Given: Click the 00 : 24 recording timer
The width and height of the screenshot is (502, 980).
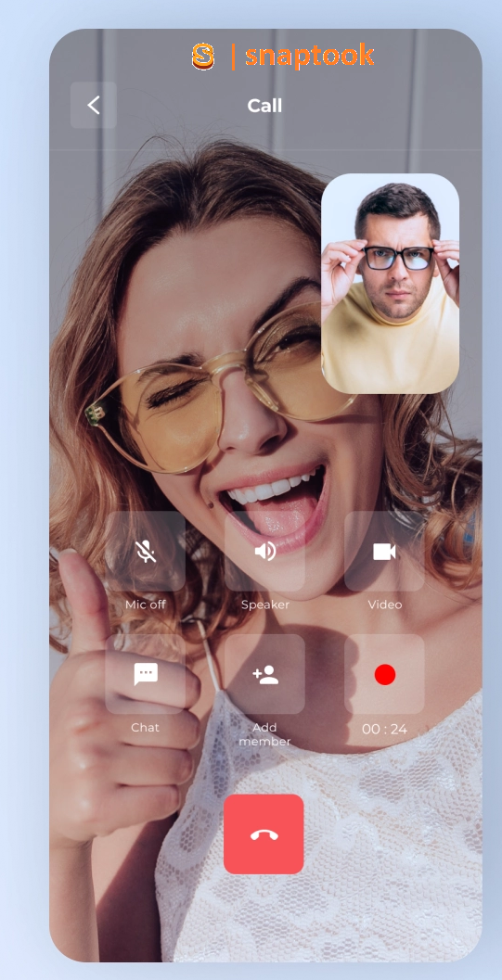Looking at the screenshot, I should coord(384,729).
